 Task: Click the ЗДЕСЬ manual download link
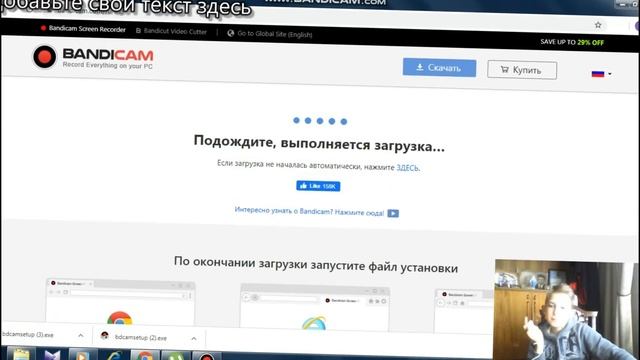tap(407, 168)
